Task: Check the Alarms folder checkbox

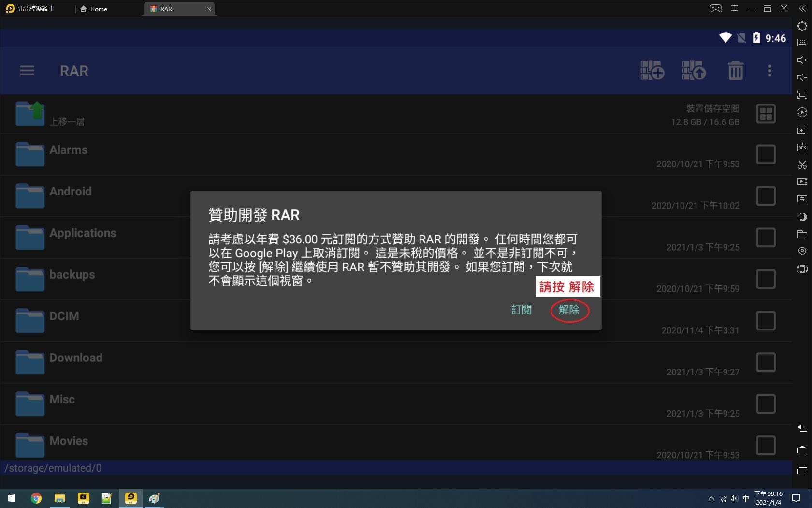Action: click(x=766, y=154)
